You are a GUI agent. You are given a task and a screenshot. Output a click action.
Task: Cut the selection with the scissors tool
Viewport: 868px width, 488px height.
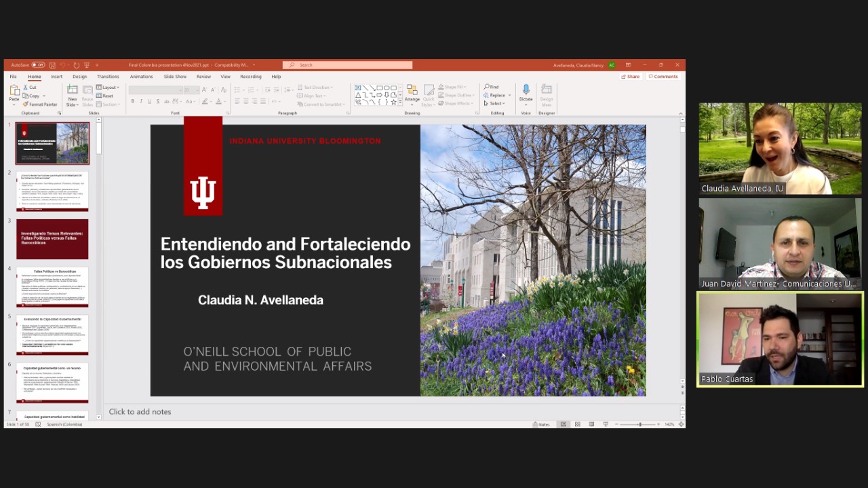pos(29,88)
